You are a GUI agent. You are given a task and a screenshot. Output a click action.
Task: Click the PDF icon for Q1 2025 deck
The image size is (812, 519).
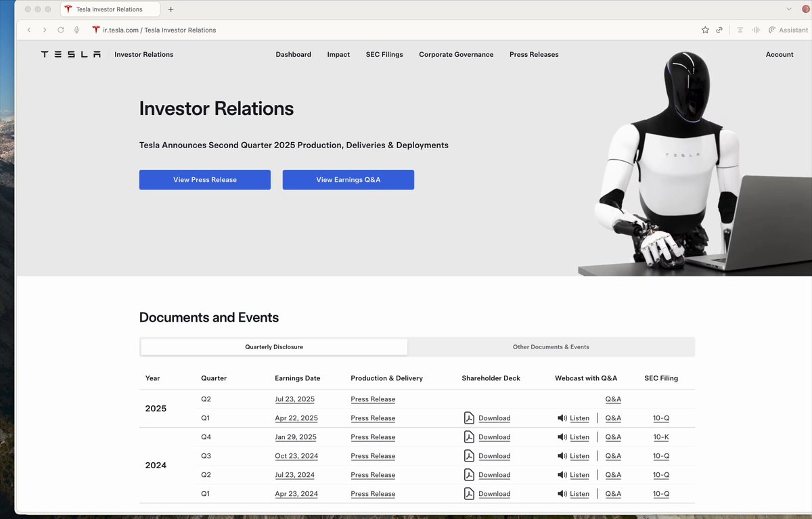pos(469,418)
